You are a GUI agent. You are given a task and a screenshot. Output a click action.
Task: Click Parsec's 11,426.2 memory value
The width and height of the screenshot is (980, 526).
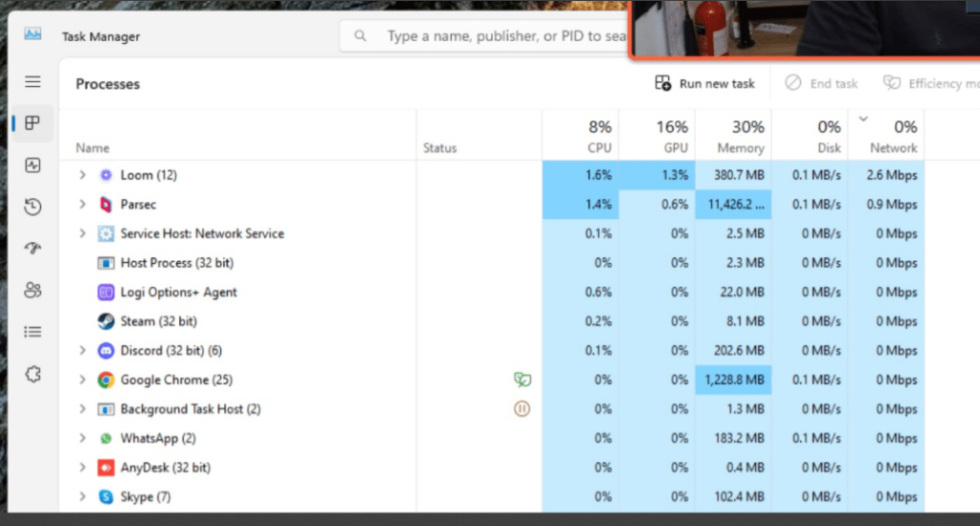pos(735,205)
